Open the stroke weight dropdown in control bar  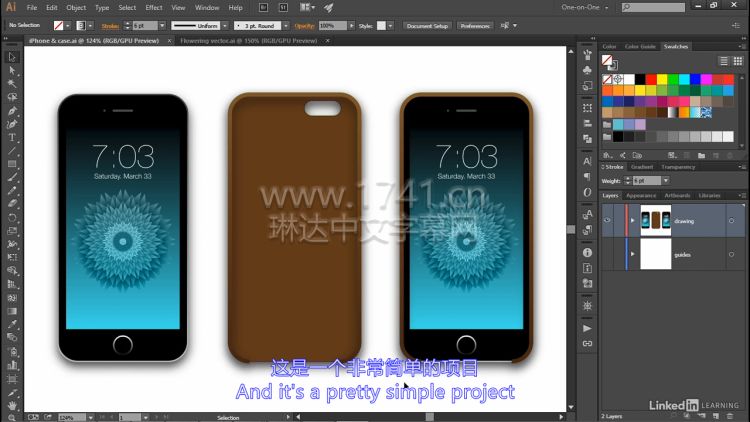click(x=162, y=26)
